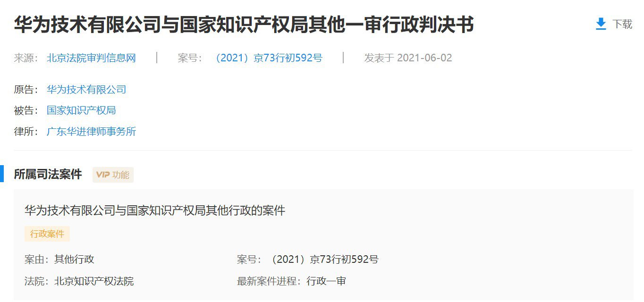Viewport: 644px width, 302px height.
Task: Click latest progress value 行政一审
Action: 326,282
